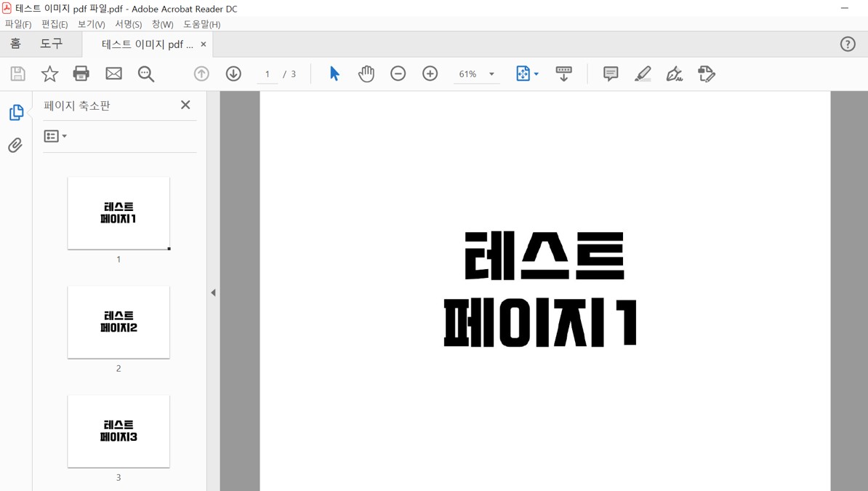Open the zoom level dropdown showing 61%
This screenshot has height=491, width=868.
(x=491, y=73)
